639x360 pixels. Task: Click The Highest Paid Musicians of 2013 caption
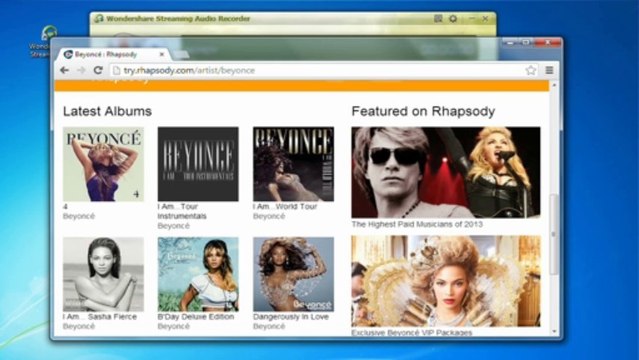point(417,224)
